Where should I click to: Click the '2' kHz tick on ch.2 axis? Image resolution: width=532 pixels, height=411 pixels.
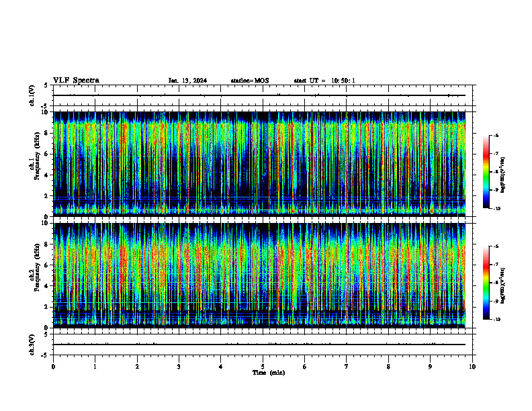pos(47,307)
